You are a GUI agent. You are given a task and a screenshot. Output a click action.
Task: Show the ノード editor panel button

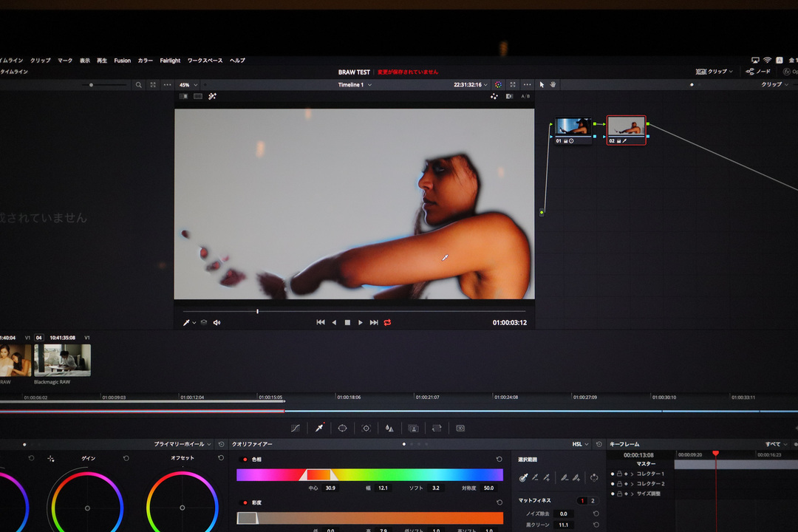click(758, 72)
